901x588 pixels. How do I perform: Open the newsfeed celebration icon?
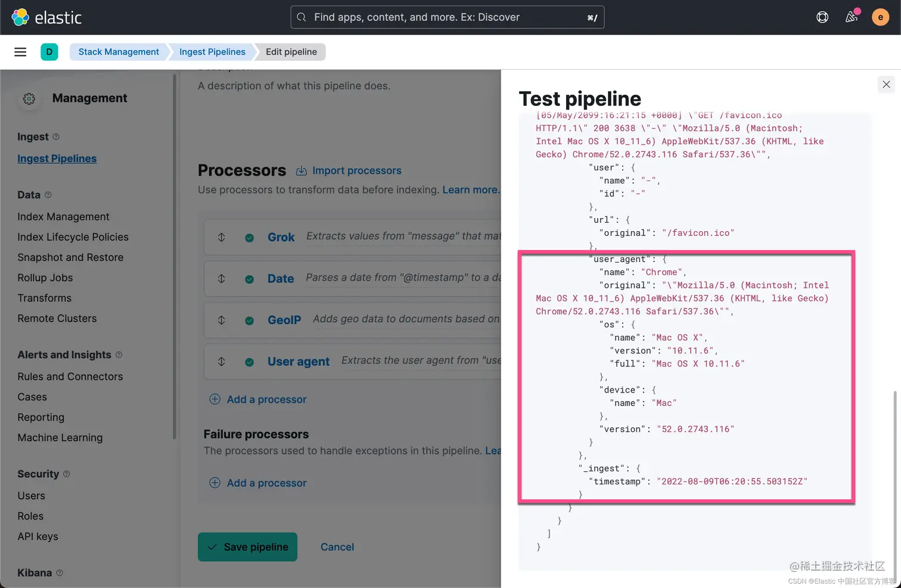(852, 17)
